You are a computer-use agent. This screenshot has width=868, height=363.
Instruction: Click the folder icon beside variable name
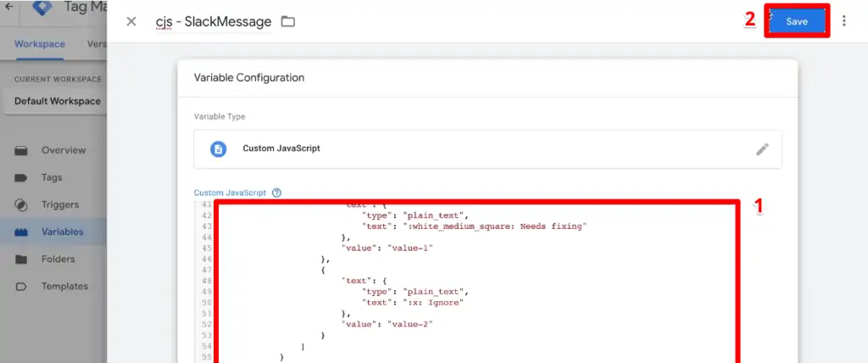click(x=288, y=21)
